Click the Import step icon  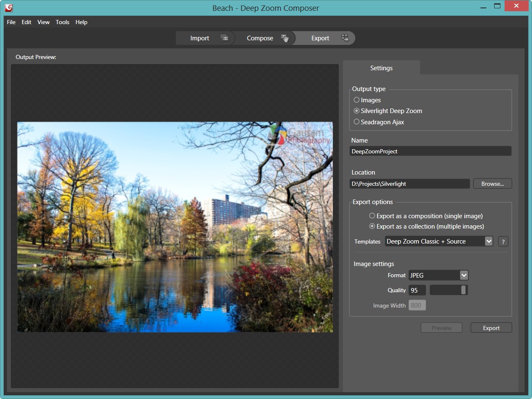coord(224,38)
